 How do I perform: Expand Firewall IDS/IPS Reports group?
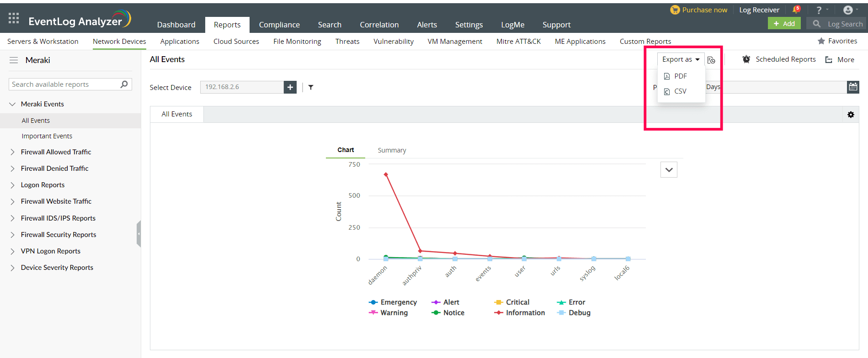[12, 218]
